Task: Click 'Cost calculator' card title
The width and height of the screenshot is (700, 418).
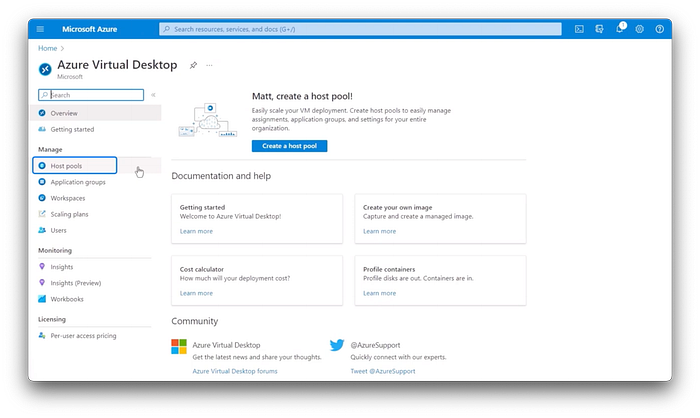Action: tap(202, 269)
